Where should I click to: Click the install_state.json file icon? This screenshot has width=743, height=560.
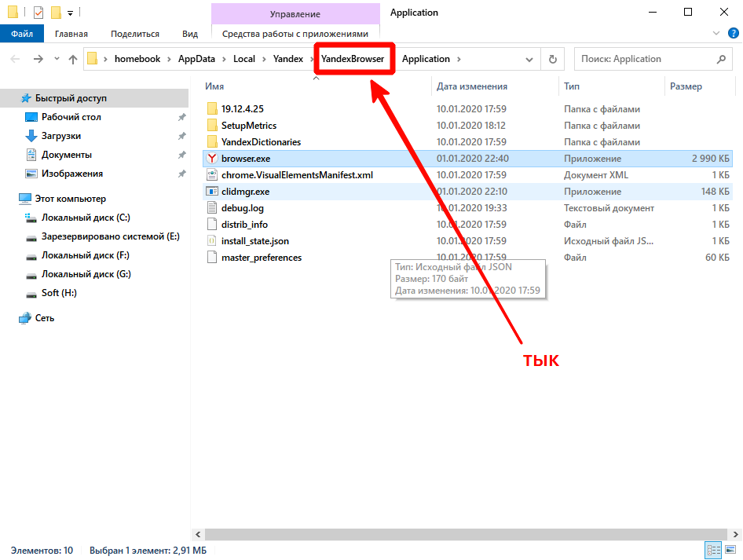point(212,241)
